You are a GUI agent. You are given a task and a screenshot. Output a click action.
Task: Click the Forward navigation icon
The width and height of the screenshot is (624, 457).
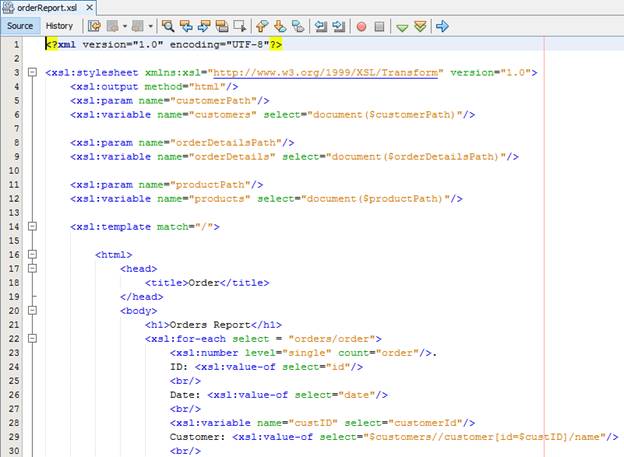(138, 26)
